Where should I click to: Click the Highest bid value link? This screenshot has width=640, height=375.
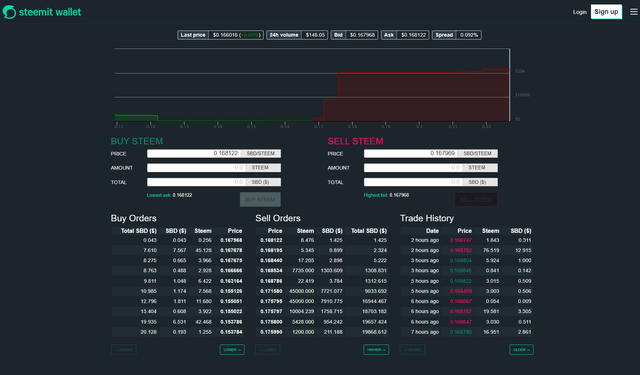click(399, 195)
